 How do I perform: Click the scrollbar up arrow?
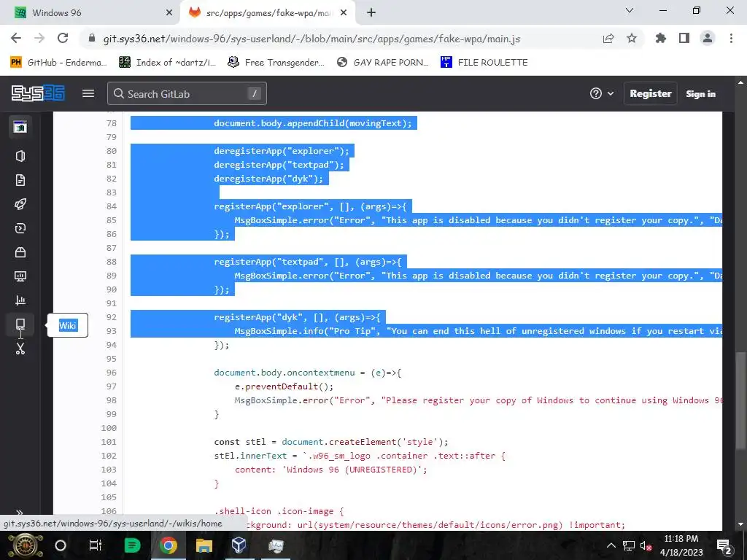click(741, 82)
